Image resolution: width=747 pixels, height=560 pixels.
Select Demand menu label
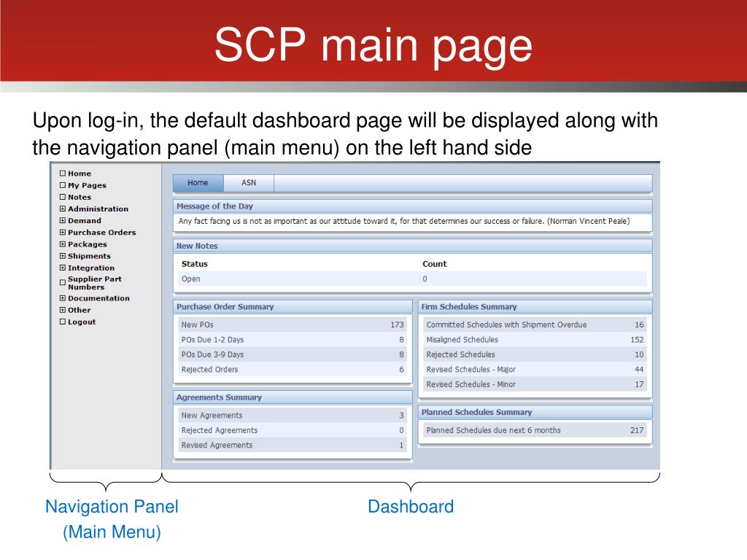[x=85, y=220]
